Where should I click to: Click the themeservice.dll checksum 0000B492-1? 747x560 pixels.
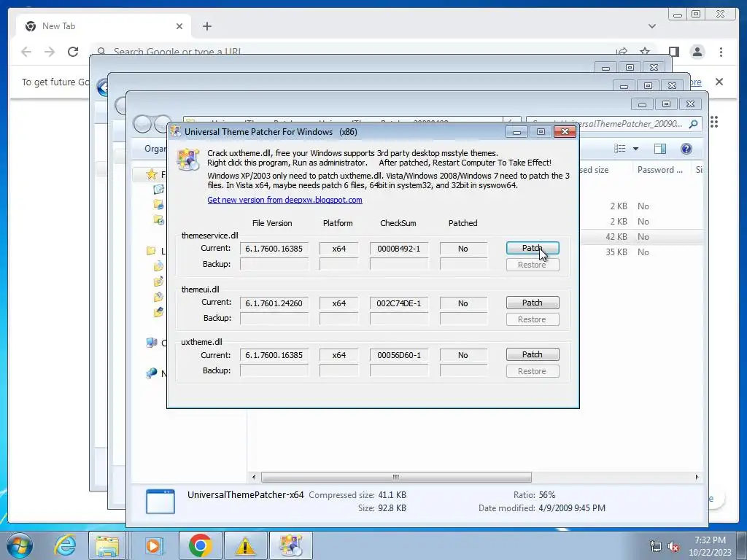[399, 249]
